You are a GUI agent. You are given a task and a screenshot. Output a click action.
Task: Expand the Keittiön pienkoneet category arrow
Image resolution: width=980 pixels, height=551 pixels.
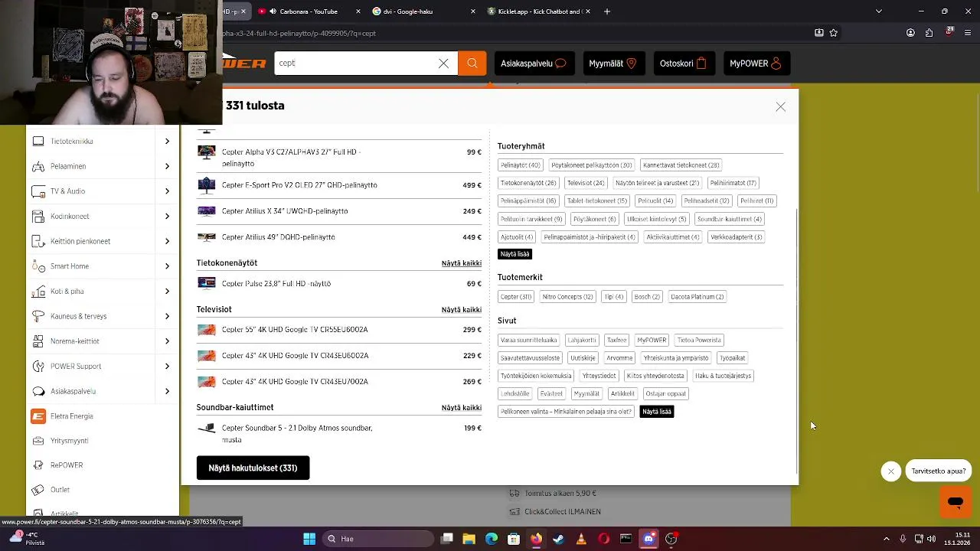coord(167,241)
